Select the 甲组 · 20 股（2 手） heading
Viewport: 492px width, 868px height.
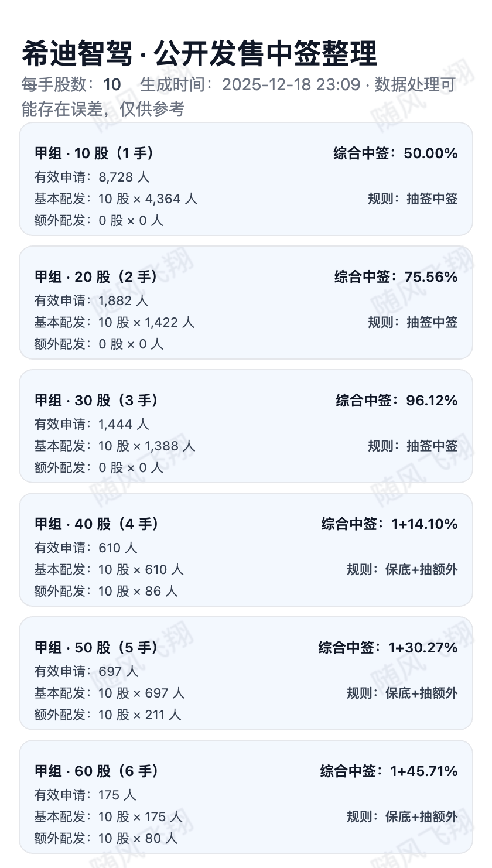[96, 277]
